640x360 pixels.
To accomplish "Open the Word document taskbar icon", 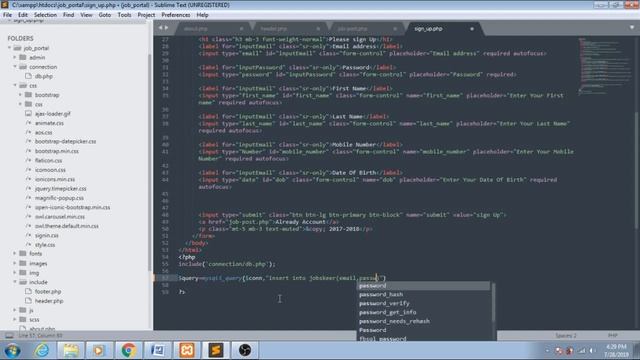I will tap(158, 350).
